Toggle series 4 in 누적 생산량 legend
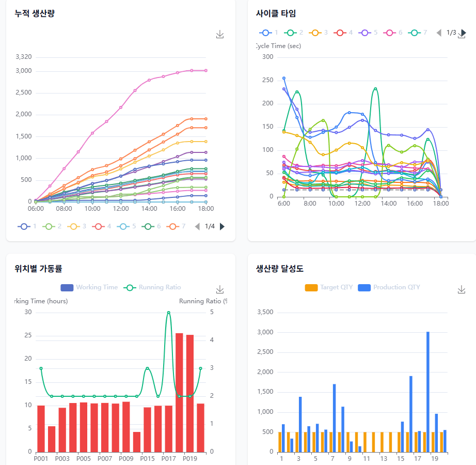476x465 pixels. pos(101,226)
